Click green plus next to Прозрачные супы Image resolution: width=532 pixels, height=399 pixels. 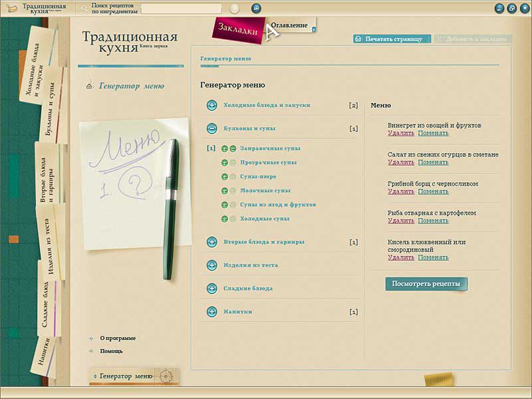click(x=225, y=162)
